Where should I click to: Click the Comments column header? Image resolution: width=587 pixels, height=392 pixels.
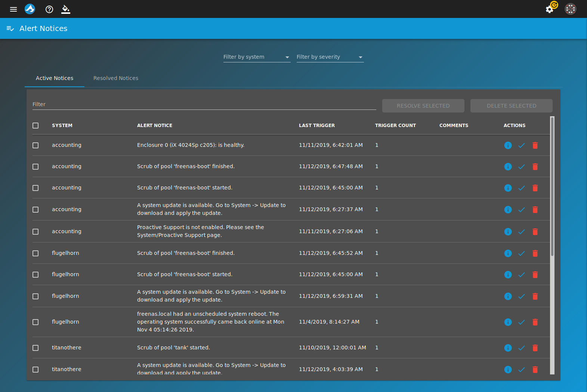click(454, 126)
